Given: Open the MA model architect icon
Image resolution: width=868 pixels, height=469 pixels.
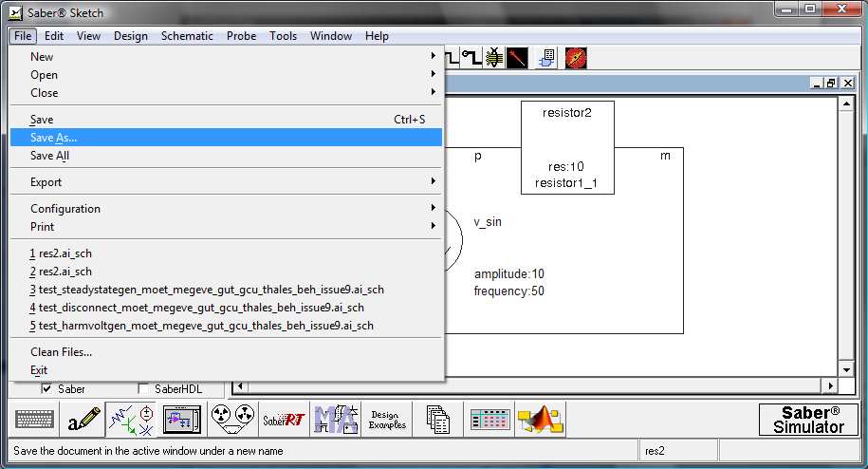Looking at the screenshot, I should coord(336,420).
